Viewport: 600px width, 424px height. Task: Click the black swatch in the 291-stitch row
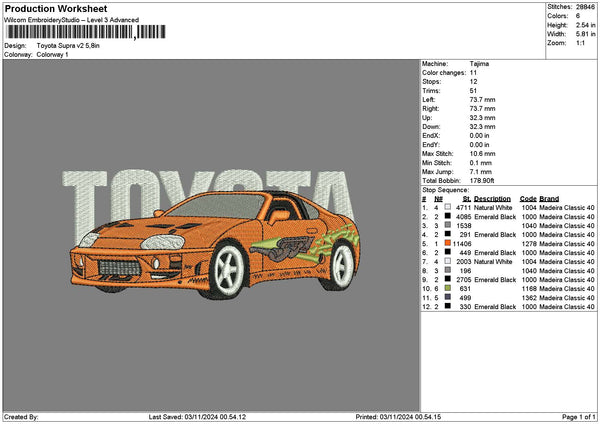447,234
